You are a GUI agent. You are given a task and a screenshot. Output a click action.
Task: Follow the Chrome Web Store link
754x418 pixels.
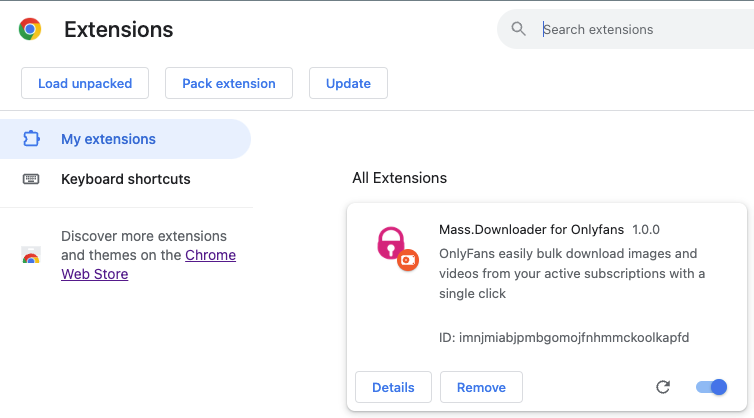click(149, 264)
